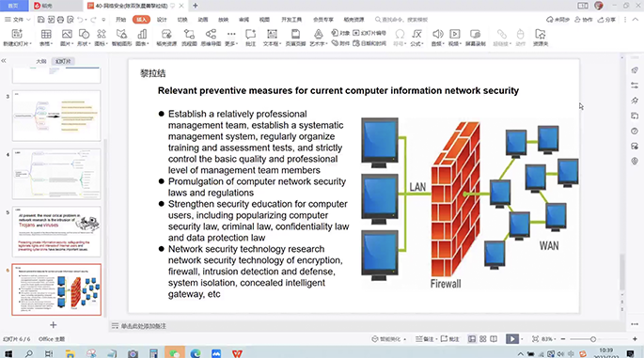This screenshot has height=358, width=644.
Task: Click the Not Synced (未同步) cloud button
Action: (x=558, y=20)
